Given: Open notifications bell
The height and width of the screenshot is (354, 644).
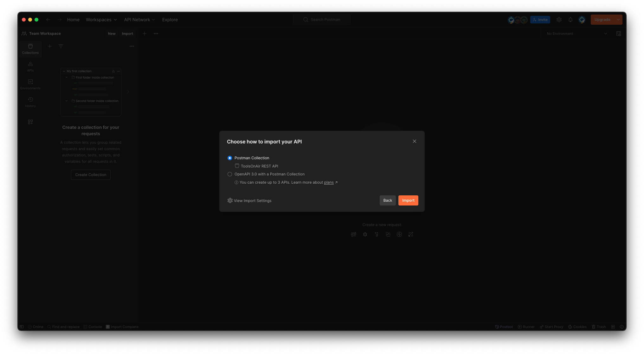Looking at the screenshot, I should pyautogui.click(x=570, y=20).
